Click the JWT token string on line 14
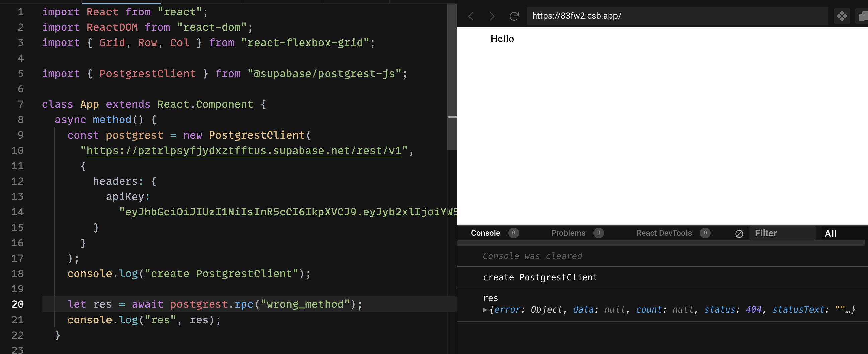This screenshot has height=354, width=868. click(288, 212)
